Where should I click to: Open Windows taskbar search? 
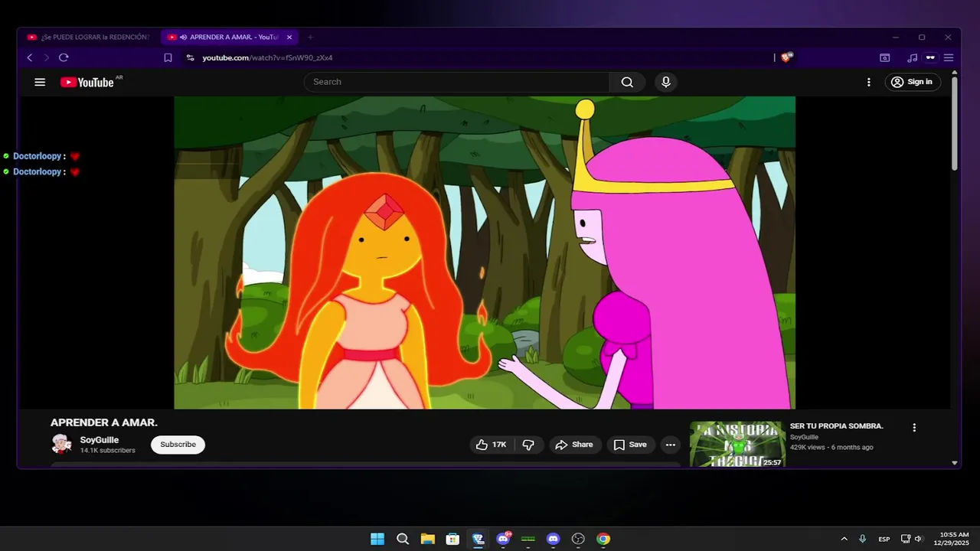coord(403,539)
